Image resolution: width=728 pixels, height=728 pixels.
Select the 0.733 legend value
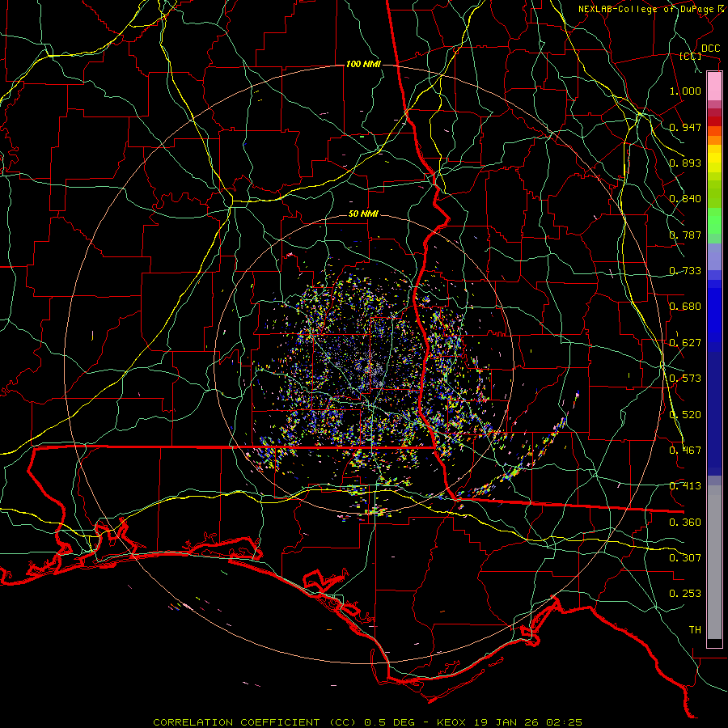[x=685, y=271]
